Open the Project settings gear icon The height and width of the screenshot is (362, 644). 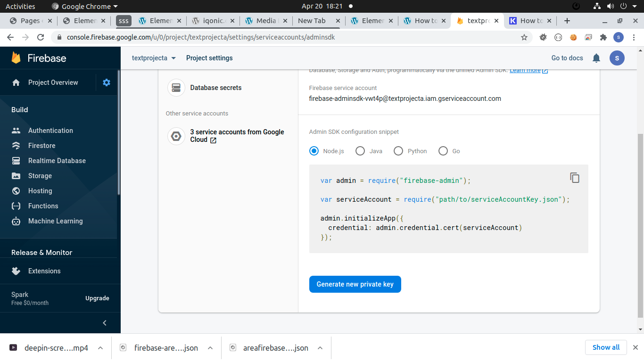pos(107,82)
